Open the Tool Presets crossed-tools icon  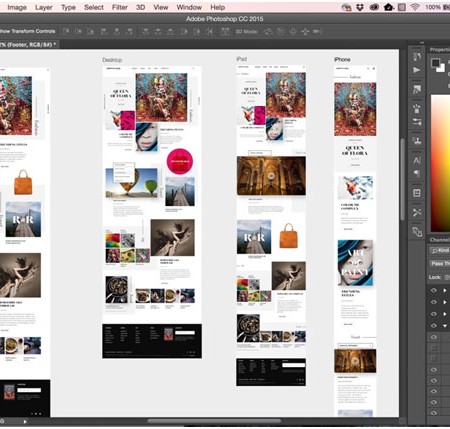click(417, 212)
